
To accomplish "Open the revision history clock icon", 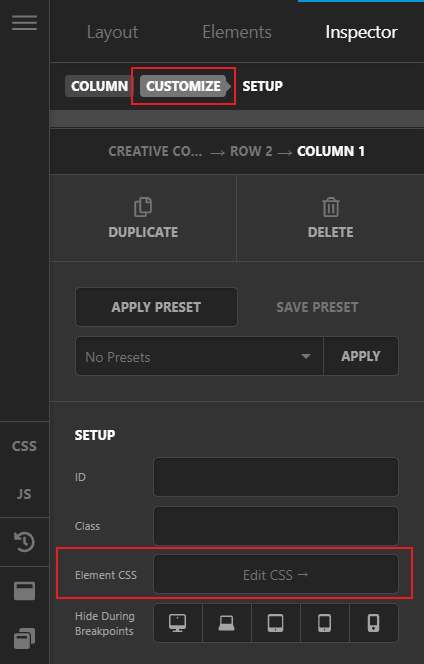I will [24, 542].
